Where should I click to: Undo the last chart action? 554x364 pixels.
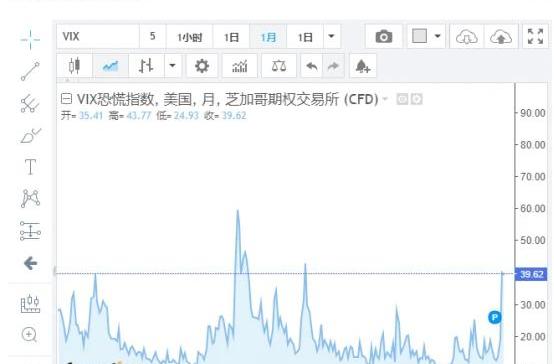point(312,66)
